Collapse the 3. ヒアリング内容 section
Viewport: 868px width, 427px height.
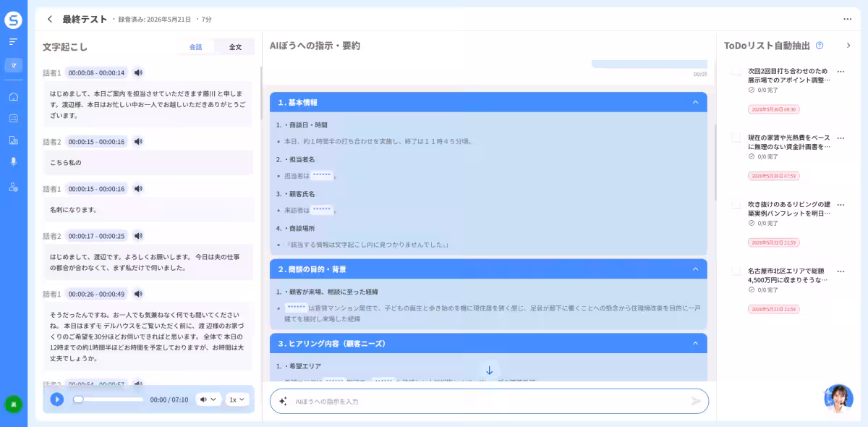pyautogui.click(x=696, y=343)
